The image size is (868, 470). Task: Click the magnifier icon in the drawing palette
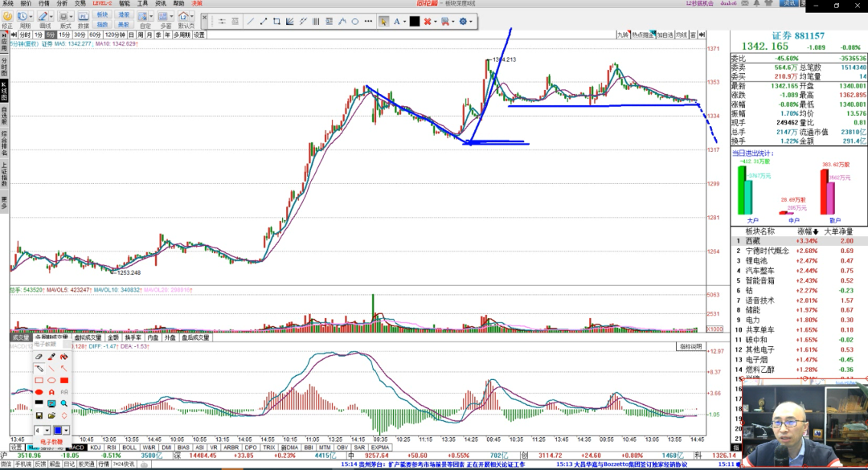pos(64,403)
